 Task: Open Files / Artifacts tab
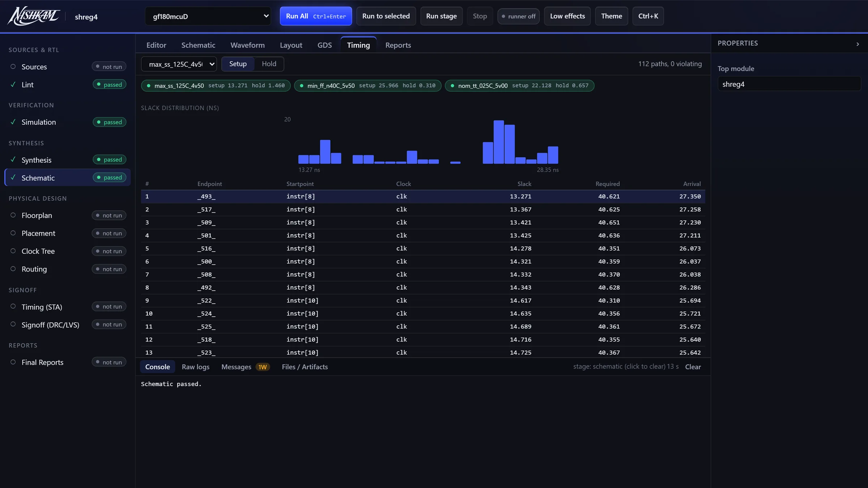(x=305, y=367)
